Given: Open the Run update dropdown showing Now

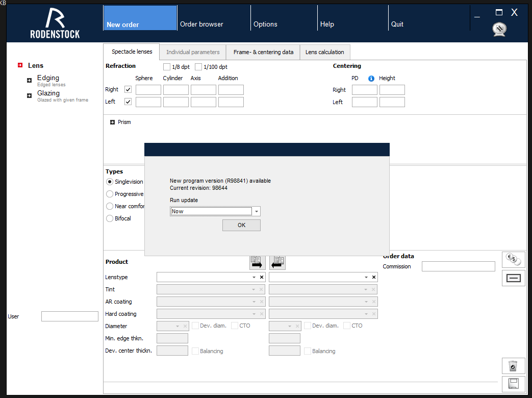Looking at the screenshot, I should 215,211.
